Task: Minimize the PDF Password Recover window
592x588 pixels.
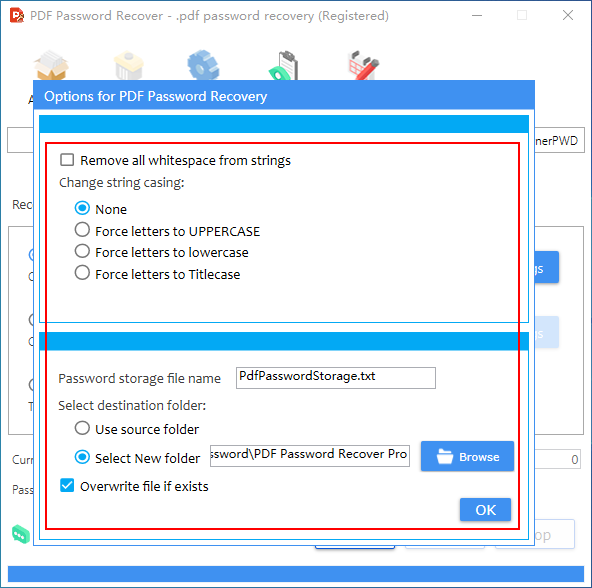Action: tap(477, 15)
